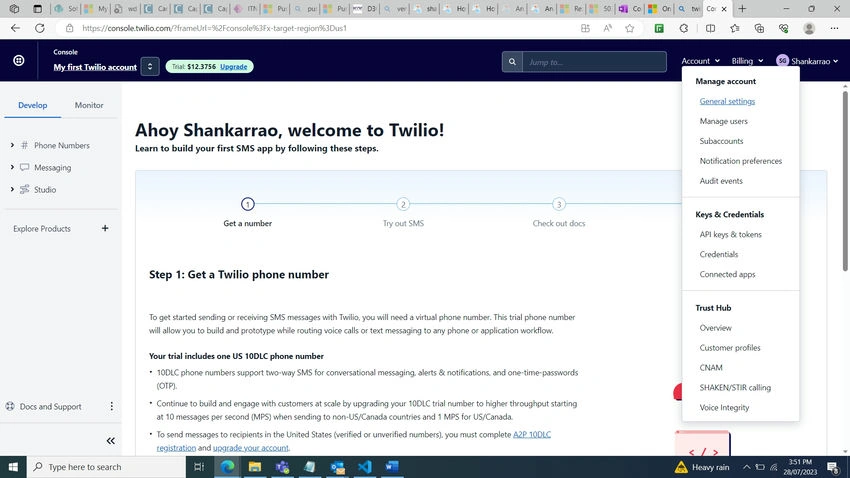Open API keys & tokens
850x478 pixels.
pyautogui.click(x=730, y=235)
